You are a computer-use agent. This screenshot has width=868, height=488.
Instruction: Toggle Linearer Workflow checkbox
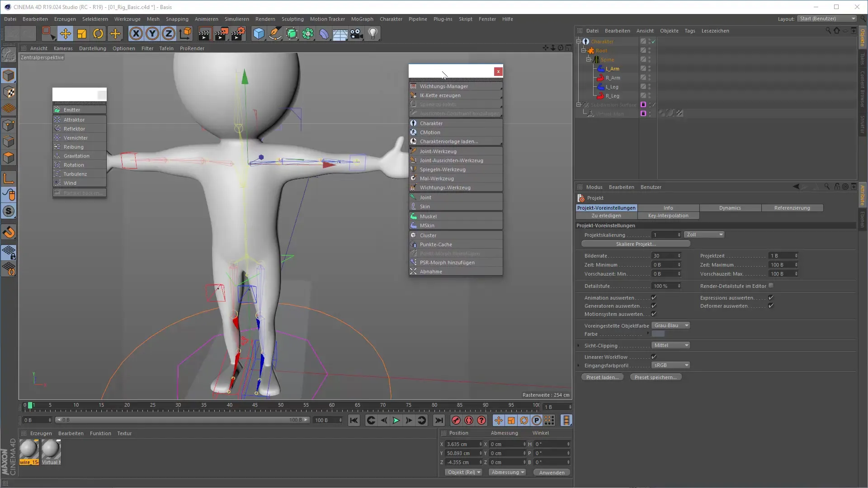[x=654, y=357]
